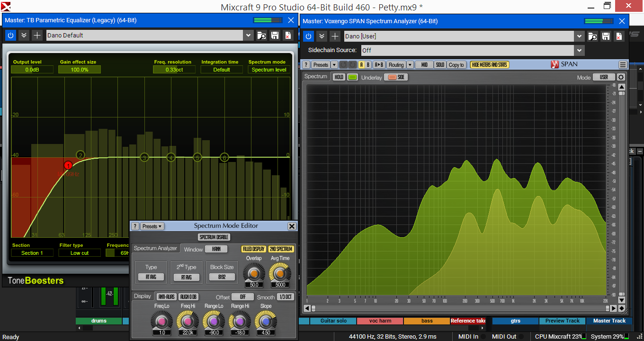Open Block Size 8192 selector
Screen dimensions: 644x341
[x=222, y=278]
